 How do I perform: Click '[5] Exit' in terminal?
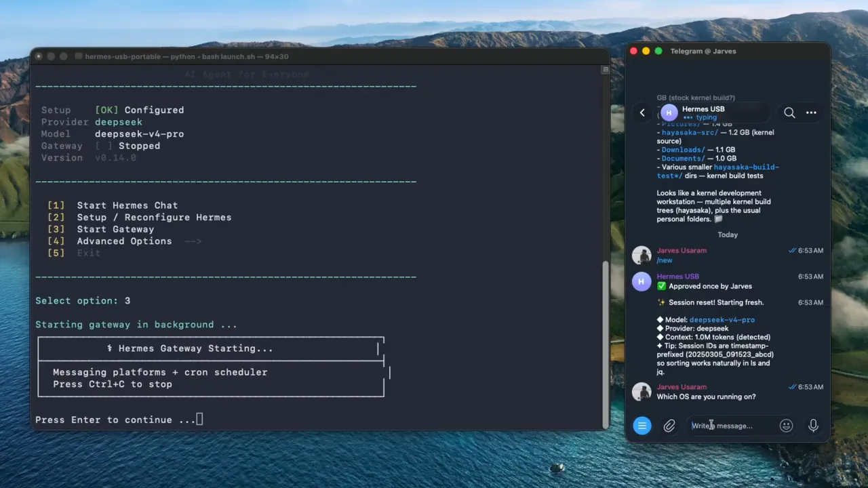tap(74, 253)
